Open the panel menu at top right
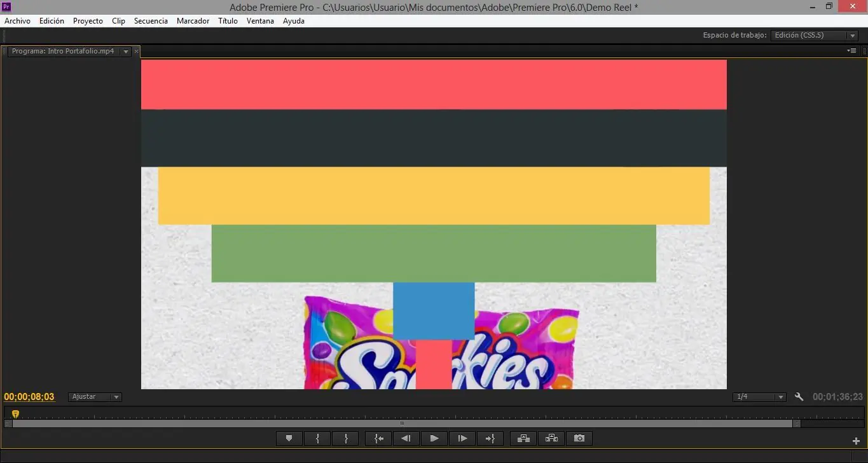 pyautogui.click(x=851, y=51)
